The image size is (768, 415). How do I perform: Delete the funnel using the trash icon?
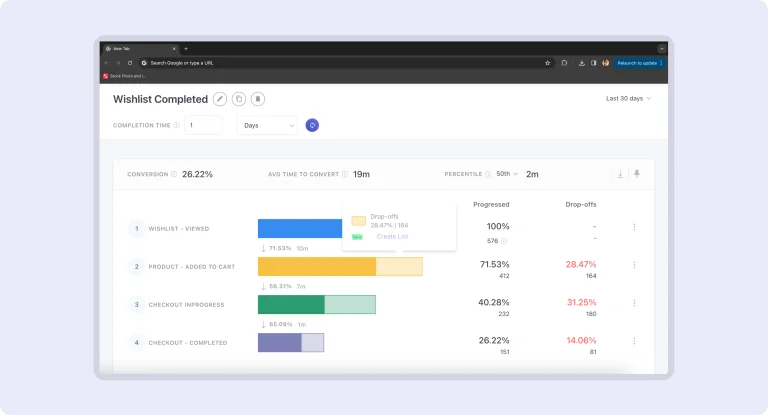(258, 99)
